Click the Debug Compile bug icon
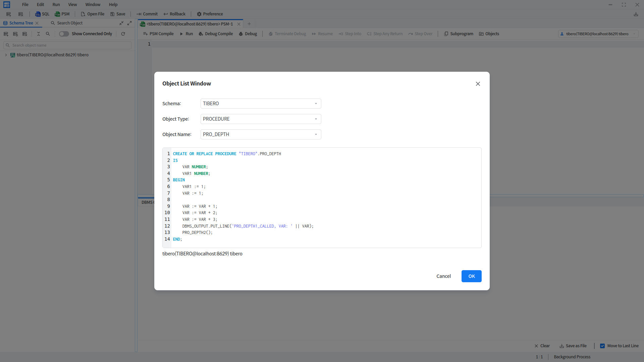The height and width of the screenshot is (362, 644). click(x=201, y=34)
